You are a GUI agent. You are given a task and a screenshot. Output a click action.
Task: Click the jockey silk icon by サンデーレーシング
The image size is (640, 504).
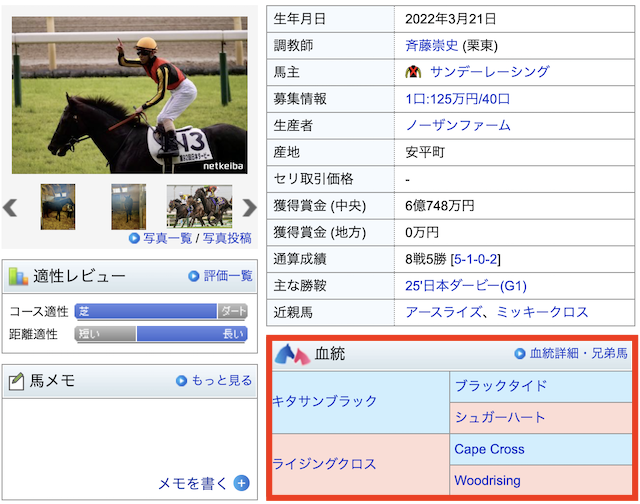414,72
